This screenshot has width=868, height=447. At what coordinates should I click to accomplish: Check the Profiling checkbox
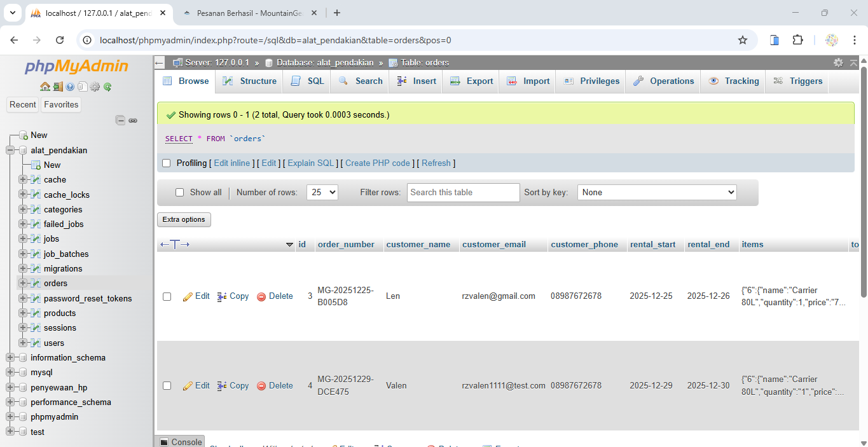pyautogui.click(x=166, y=163)
